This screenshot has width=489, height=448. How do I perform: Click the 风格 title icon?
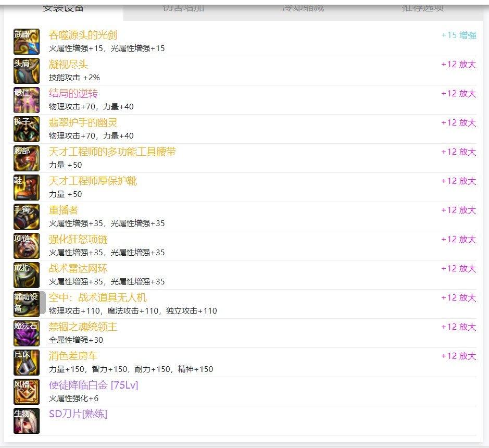[x=27, y=392]
